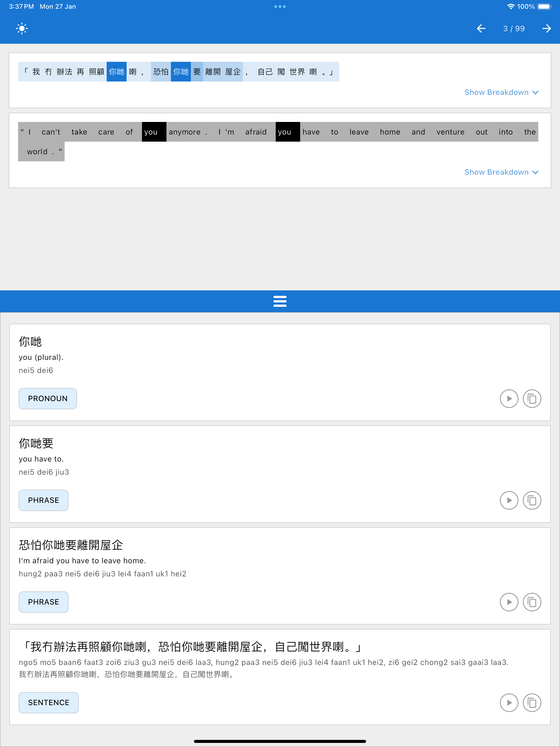Play audio for 你哋要 phrase card
560x747 pixels.
[x=509, y=500]
